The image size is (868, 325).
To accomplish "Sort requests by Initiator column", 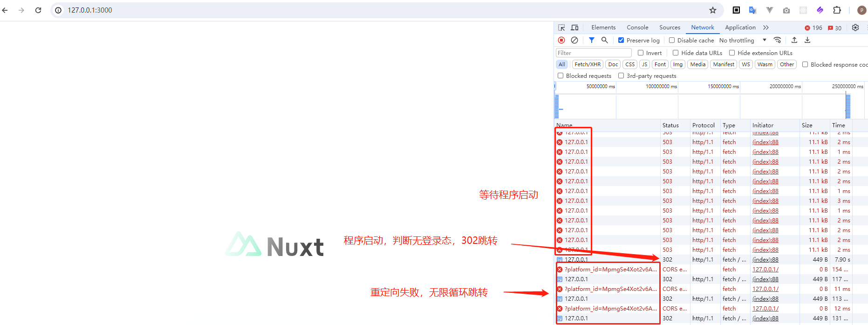I will [775, 125].
